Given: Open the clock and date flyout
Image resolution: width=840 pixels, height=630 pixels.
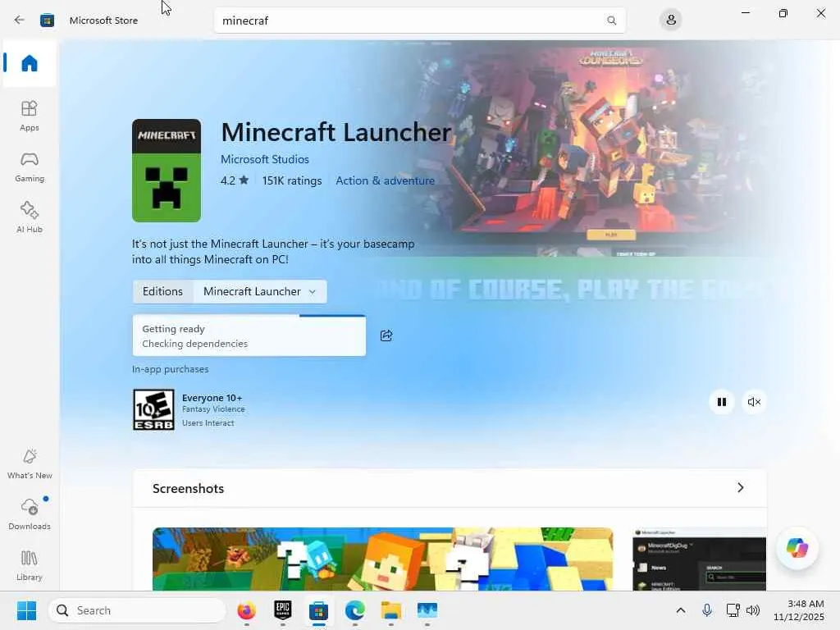Looking at the screenshot, I should [799, 610].
